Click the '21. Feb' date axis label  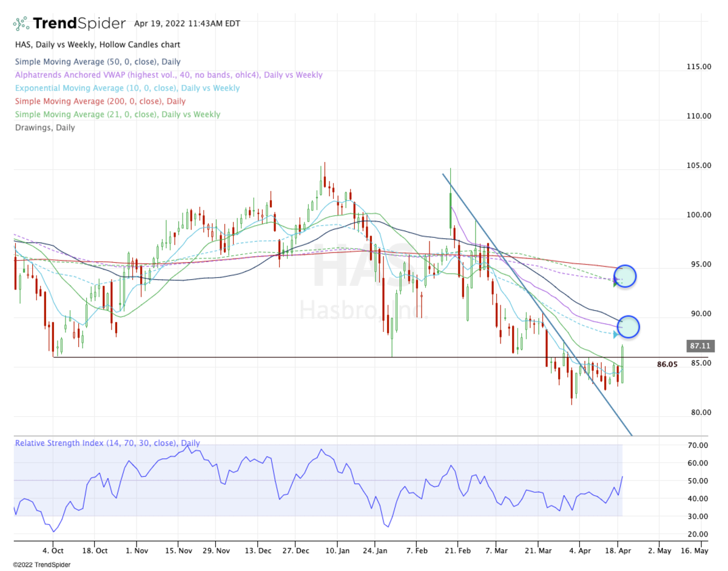point(457,551)
